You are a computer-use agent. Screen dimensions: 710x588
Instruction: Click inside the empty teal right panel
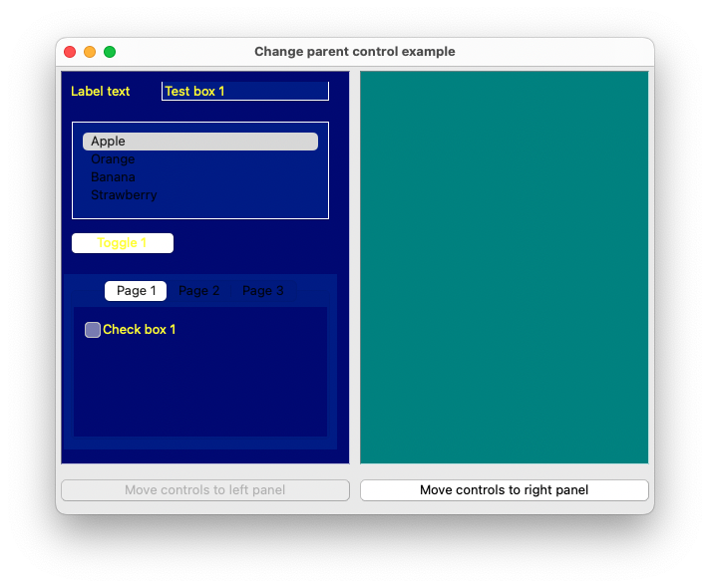click(504, 267)
